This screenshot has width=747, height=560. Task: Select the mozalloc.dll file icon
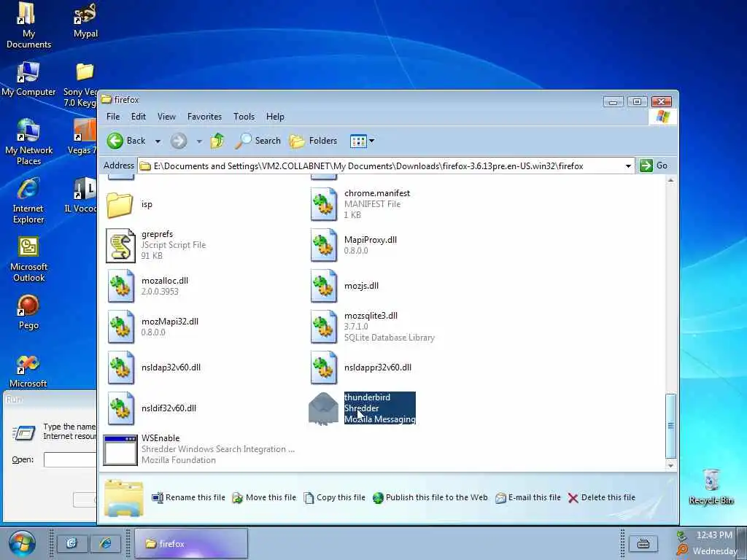coord(120,286)
